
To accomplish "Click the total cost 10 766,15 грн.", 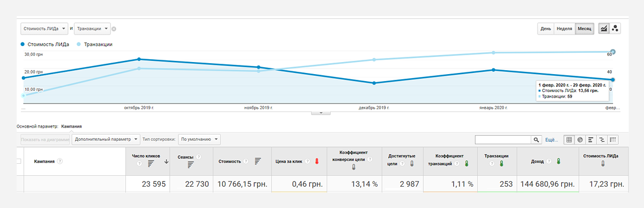I will point(242,184).
